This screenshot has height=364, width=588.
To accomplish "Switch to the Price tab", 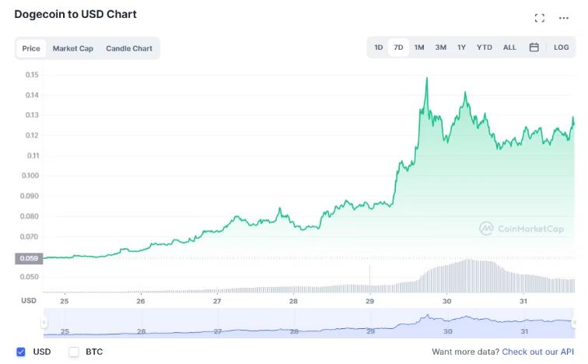I will click(31, 48).
